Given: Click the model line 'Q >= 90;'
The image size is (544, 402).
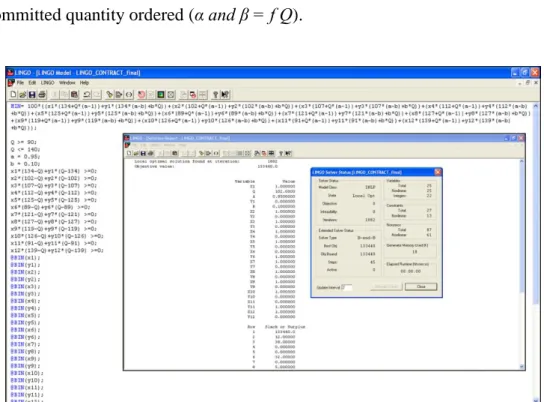Looking at the screenshot, I should tap(24, 142).
